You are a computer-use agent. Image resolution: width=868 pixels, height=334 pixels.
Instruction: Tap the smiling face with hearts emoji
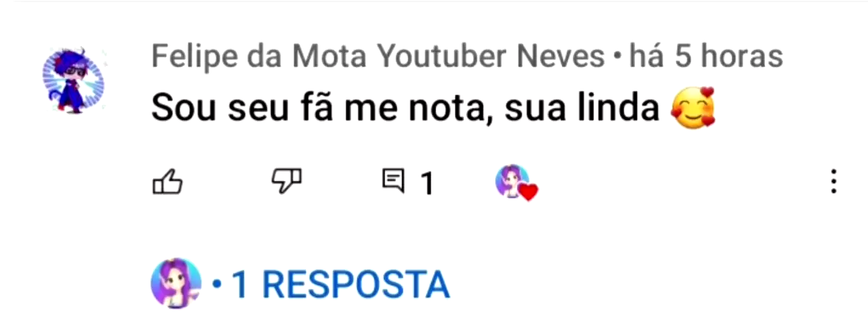[x=693, y=109]
